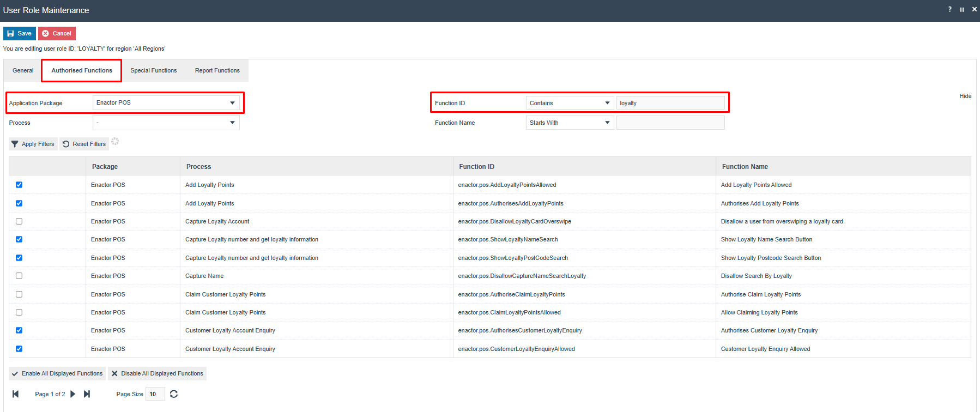Click the help question mark icon

pyautogui.click(x=949, y=9)
